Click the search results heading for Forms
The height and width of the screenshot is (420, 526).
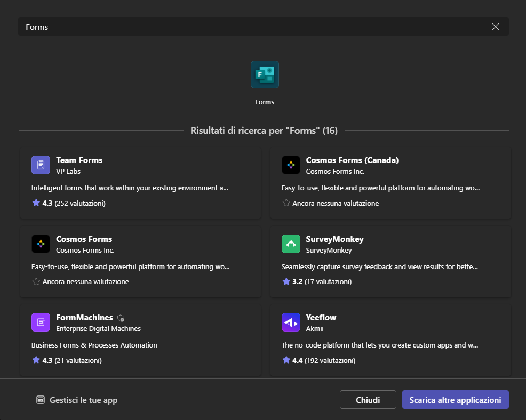264,131
